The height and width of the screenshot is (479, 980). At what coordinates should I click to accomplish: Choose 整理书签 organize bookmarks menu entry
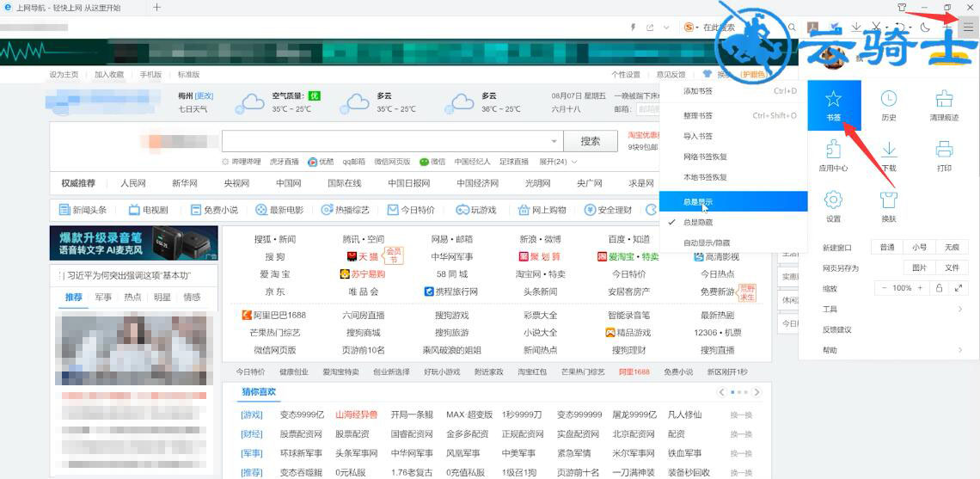coord(733,116)
